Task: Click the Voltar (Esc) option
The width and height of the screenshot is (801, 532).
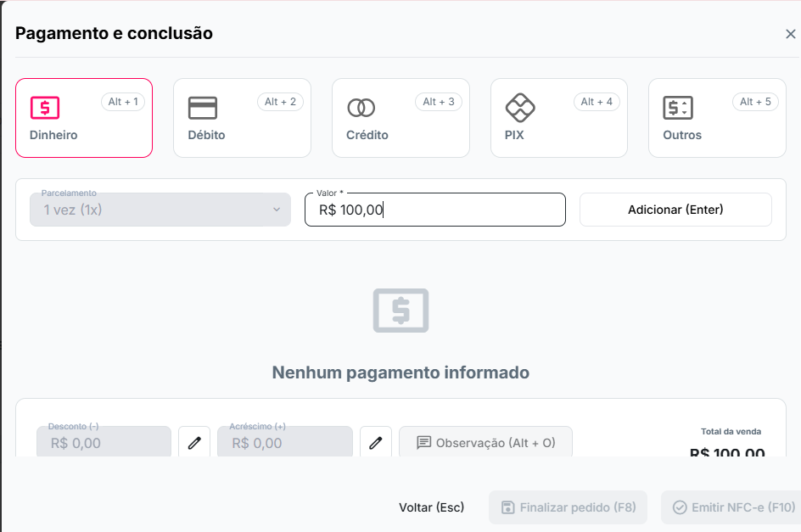Action: pos(431,507)
